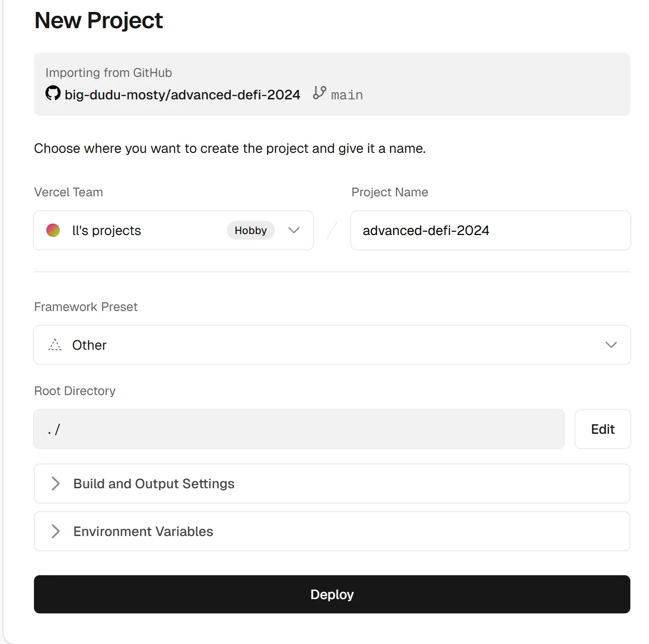This screenshot has height=644, width=649.
Task: Click the Environment Variables section title
Action: click(x=143, y=531)
